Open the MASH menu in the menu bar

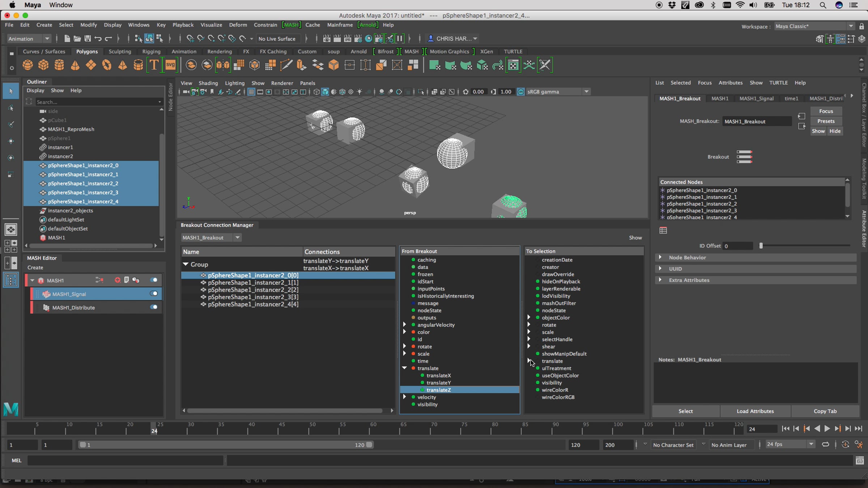(x=292, y=25)
